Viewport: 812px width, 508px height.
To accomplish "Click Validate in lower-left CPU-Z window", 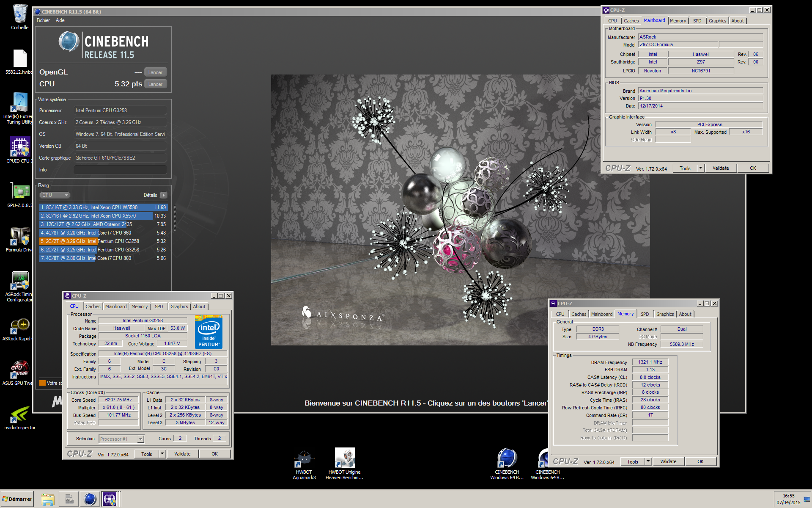I will [x=182, y=454].
